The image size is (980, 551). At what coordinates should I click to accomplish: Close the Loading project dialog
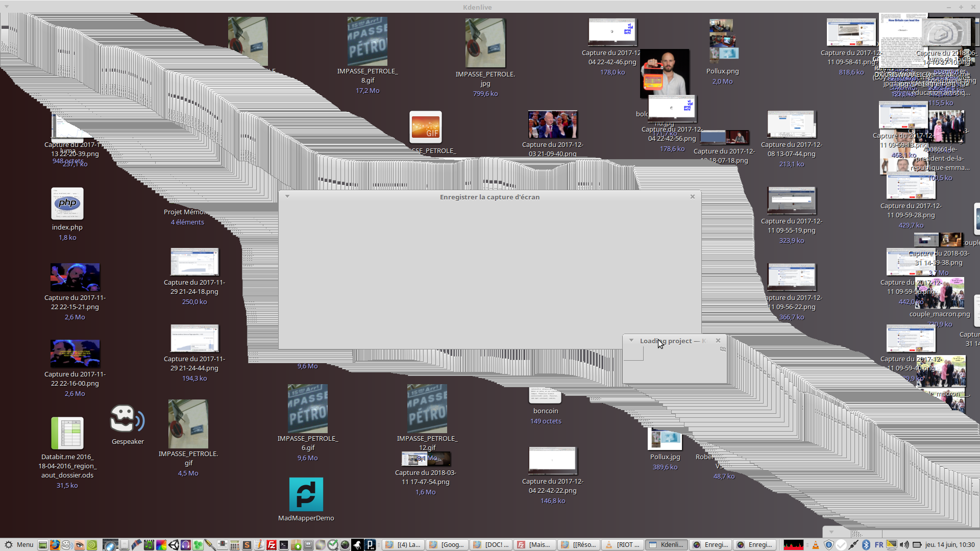pyautogui.click(x=718, y=340)
